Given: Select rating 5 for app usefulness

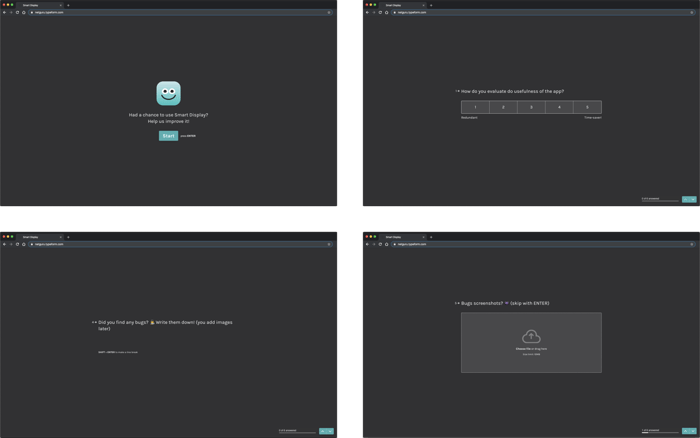Looking at the screenshot, I should (587, 107).
